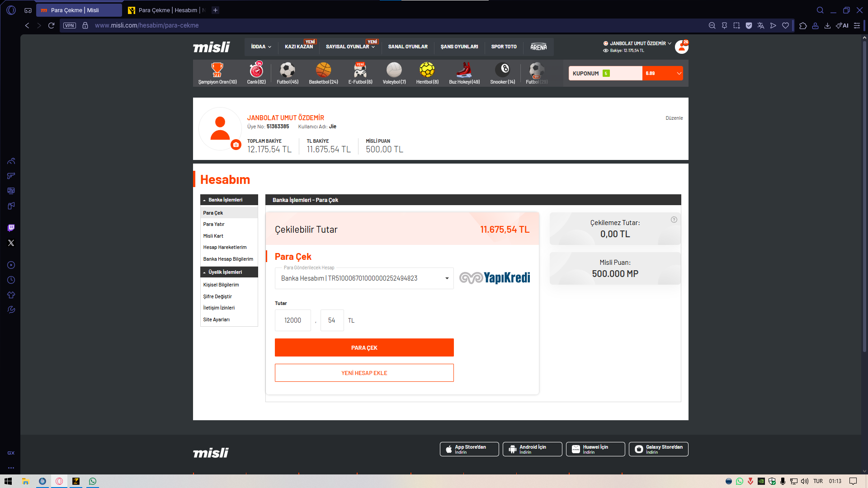Reload the page with refresh icon
Image resolution: width=868 pixels, height=488 pixels.
click(x=51, y=25)
